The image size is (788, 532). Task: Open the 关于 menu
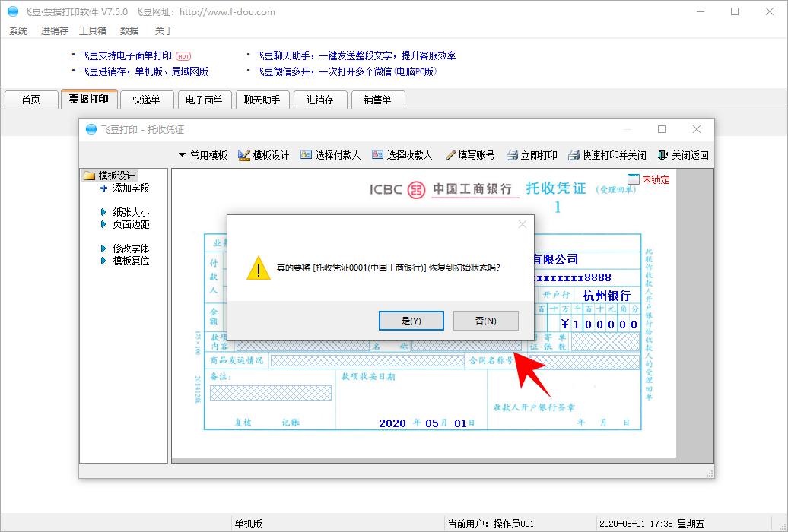(x=164, y=30)
